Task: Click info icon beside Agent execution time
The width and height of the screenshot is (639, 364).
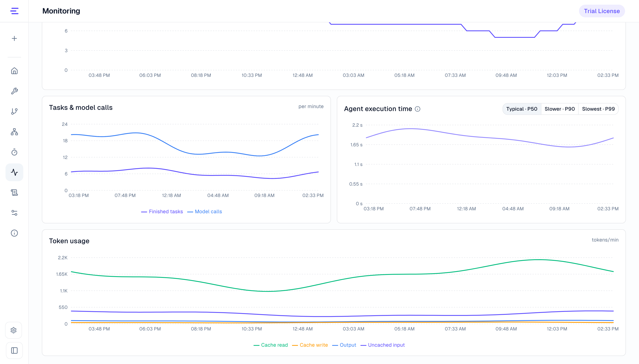Action: tap(418, 109)
